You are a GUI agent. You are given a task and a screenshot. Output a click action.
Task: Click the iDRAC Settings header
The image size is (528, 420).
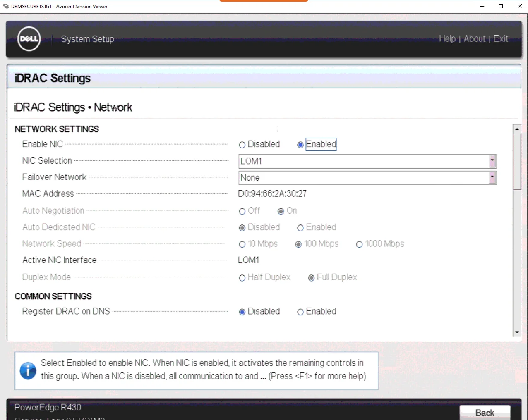point(53,78)
